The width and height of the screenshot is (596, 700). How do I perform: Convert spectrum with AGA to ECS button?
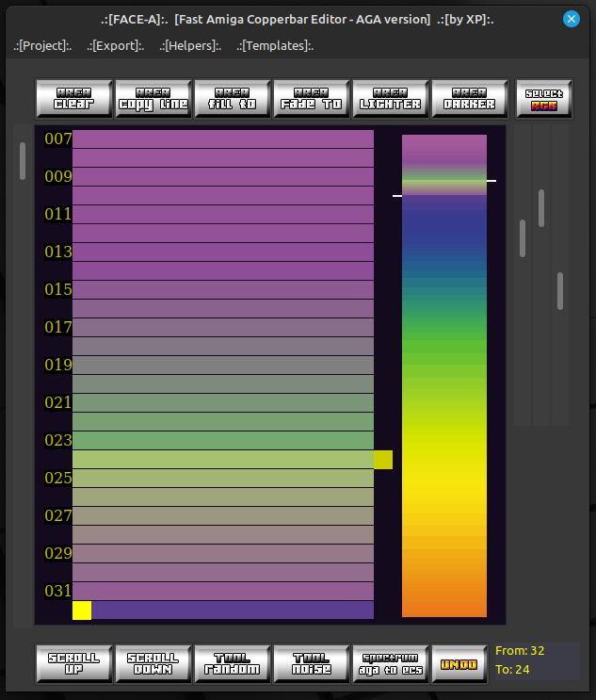pos(391,663)
